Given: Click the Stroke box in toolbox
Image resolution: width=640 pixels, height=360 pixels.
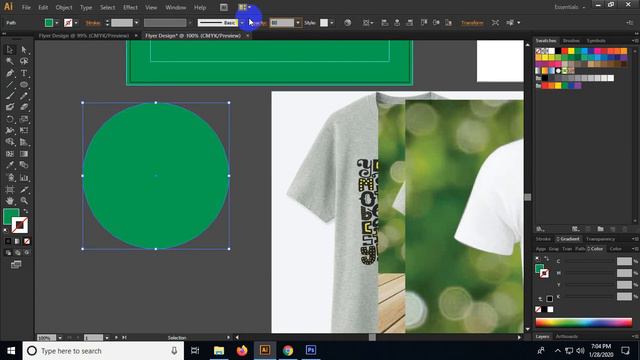Looking at the screenshot, I should tap(20, 226).
